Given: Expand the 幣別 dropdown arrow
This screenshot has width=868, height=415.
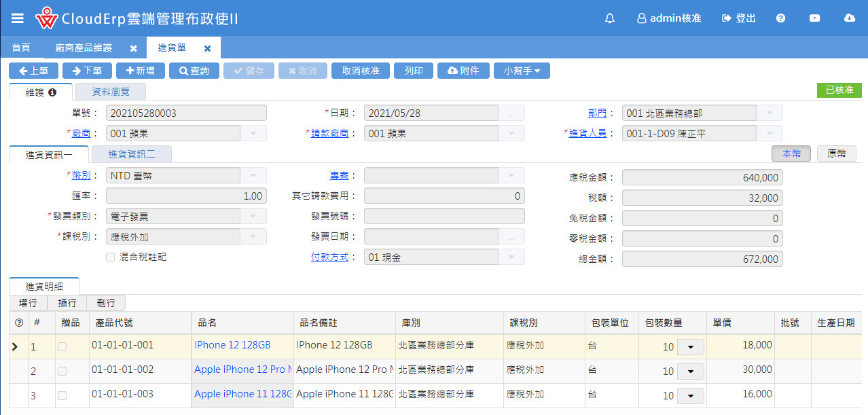Looking at the screenshot, I should 253,175.
